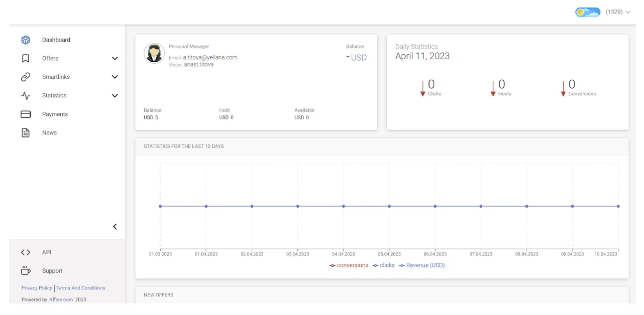Open the Privacy Policy link

37,288
